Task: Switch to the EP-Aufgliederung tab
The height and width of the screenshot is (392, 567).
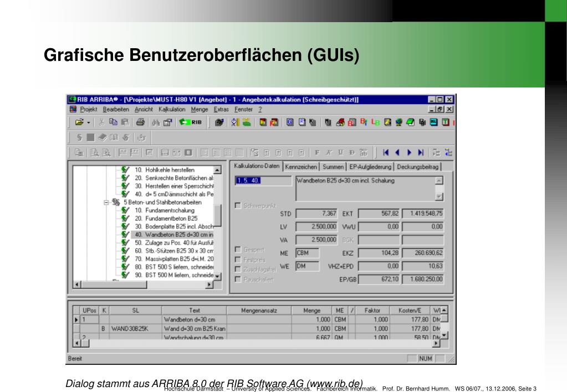Action: [370, 167]
